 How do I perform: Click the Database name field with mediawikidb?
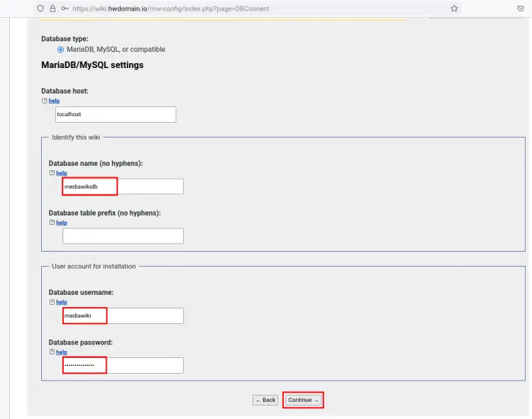(x=123, y=186)
